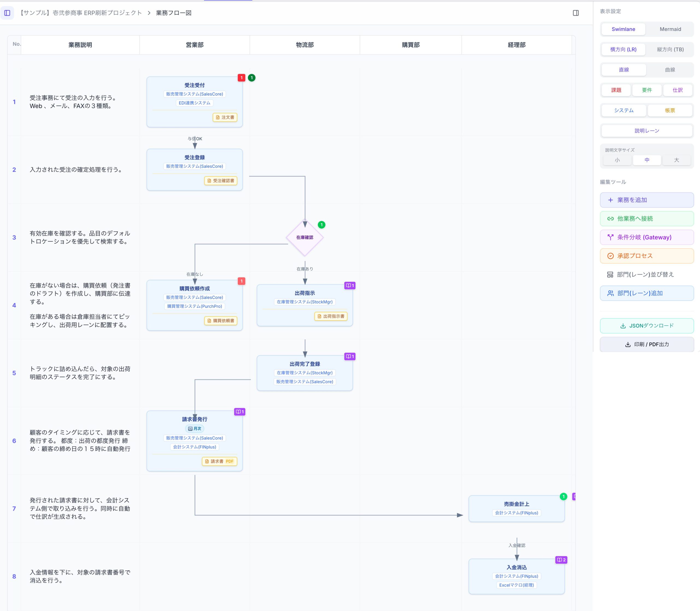Toggle システム display filter
The width and height of the screenshot is (700, 611).
pyautogui.click(x=623, y=110)
